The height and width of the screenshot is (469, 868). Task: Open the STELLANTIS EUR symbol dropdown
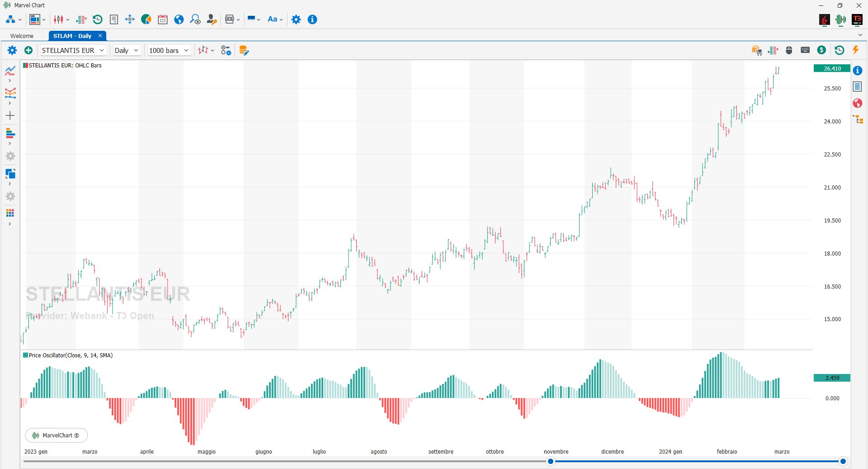[73, 50]
